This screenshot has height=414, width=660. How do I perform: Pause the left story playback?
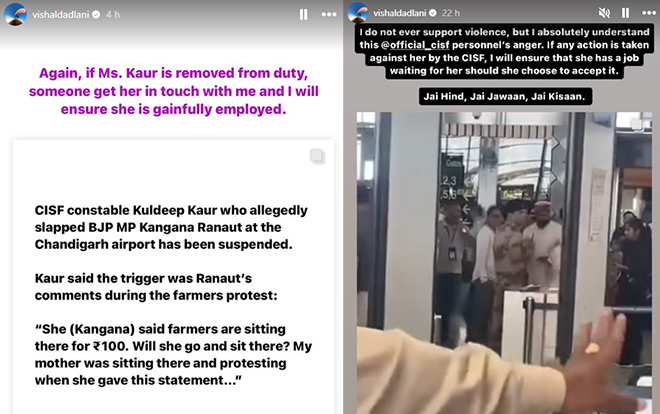coord(303,15)
